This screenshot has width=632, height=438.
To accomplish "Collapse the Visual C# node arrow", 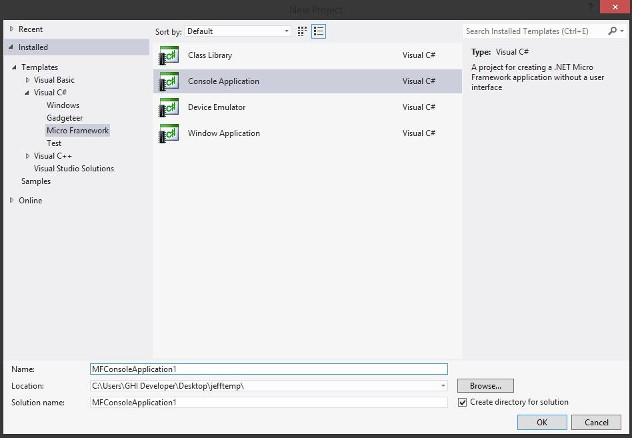I will [x=27, y=93].
